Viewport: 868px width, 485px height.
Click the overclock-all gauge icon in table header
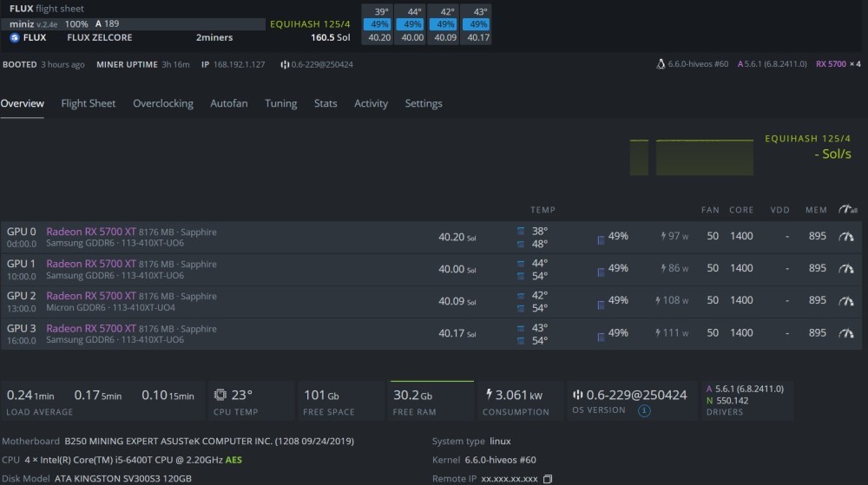click(x=847, y=209)
